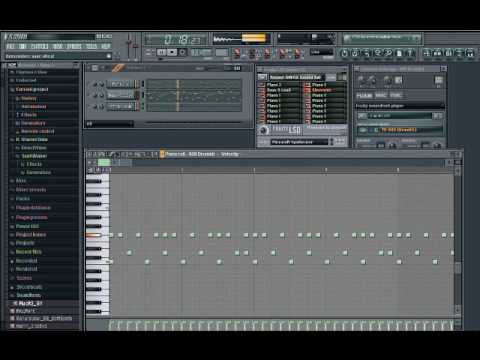This screenshot has height=360, width=480.
Task: Toggle the fifth recording option icon
Action: click(x=297, y=53)
